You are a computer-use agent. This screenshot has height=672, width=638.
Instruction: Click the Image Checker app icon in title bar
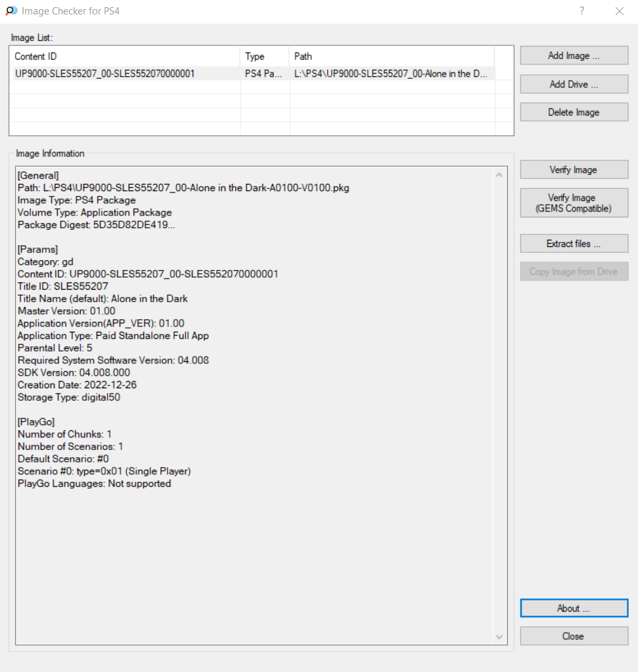coord(11,11)
